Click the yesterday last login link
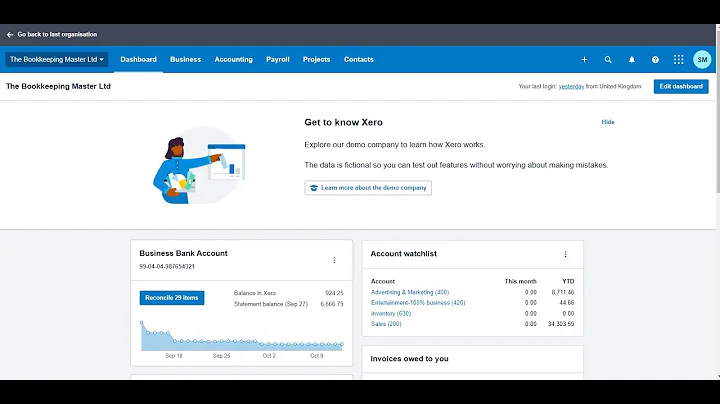The height and width of the screenshot is (404, 720). click(571, 86)
